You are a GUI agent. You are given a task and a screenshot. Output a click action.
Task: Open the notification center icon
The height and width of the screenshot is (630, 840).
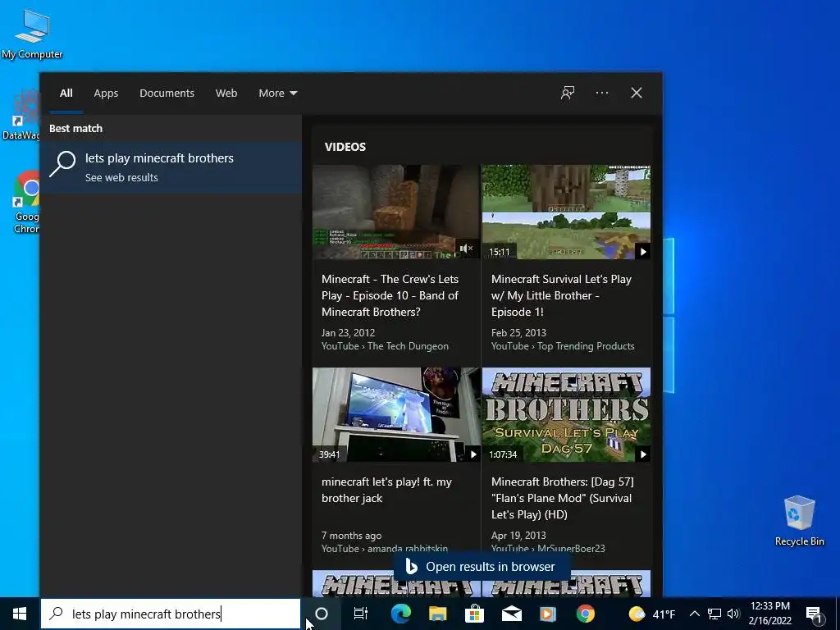coord(814,614)
